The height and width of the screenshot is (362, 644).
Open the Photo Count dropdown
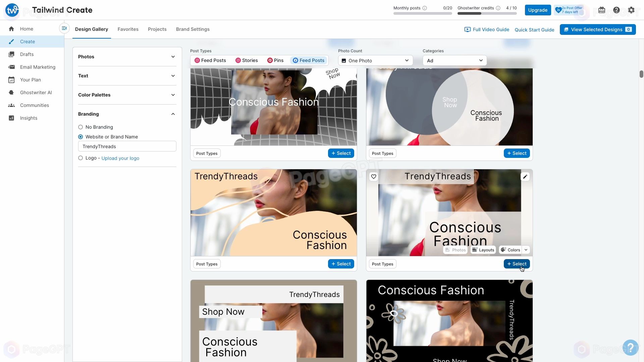(376, 60)
